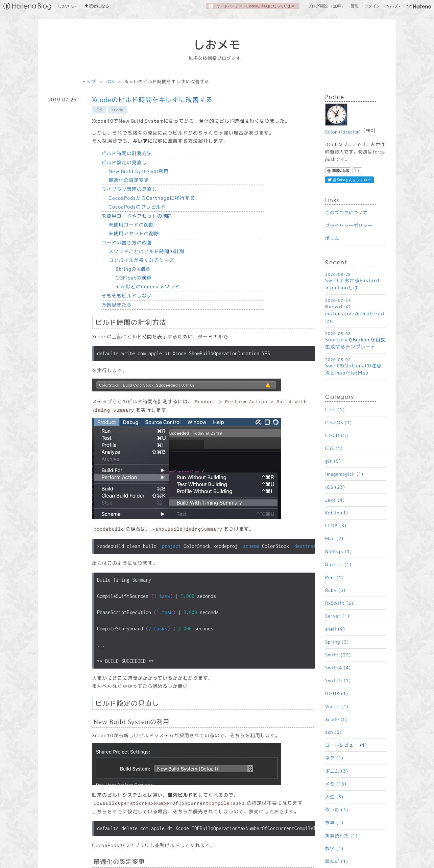Open Scior (id:scior) profile link
Image resolution: width=434 pixels, height=868 pixels.
(343, 132)
